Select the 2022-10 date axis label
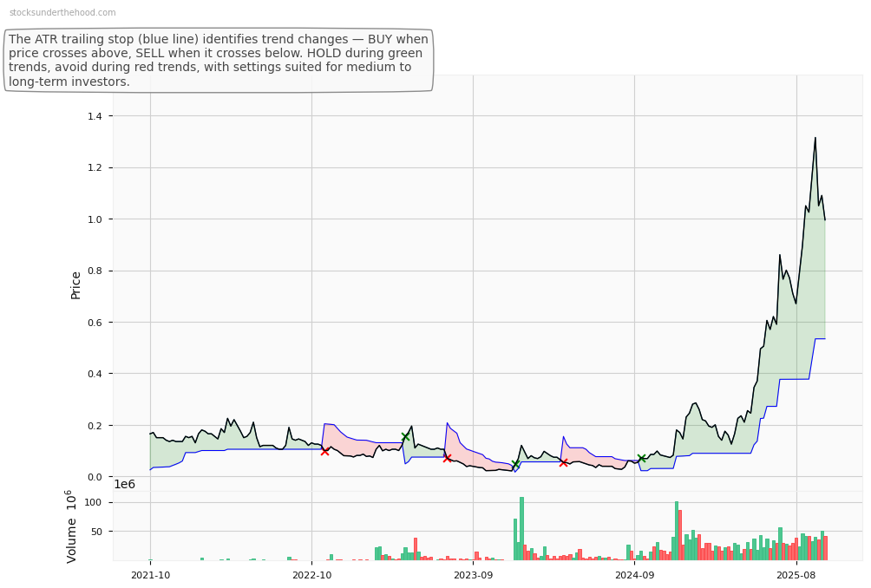The height and width of the screenshot is (588, 871). pyautogui.click(x=311, y=575)
